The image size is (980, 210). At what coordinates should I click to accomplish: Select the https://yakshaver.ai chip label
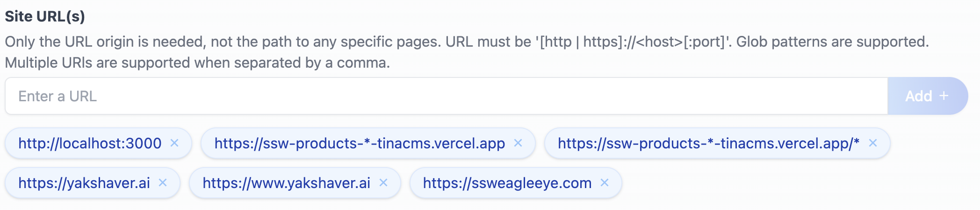coord(84,183)
